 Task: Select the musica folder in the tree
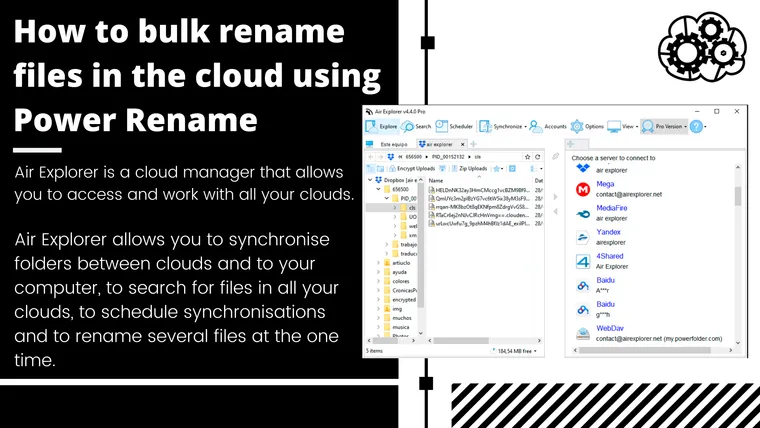pyautogui.click(x=396, y=327)
